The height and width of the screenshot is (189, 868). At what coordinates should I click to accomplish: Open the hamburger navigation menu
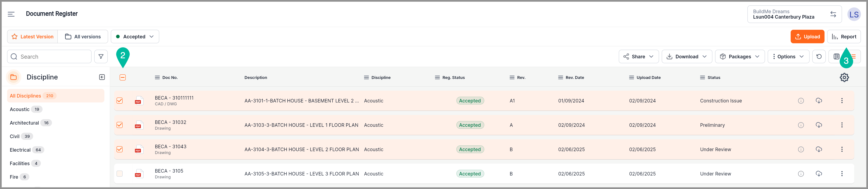tap(11, 14)
